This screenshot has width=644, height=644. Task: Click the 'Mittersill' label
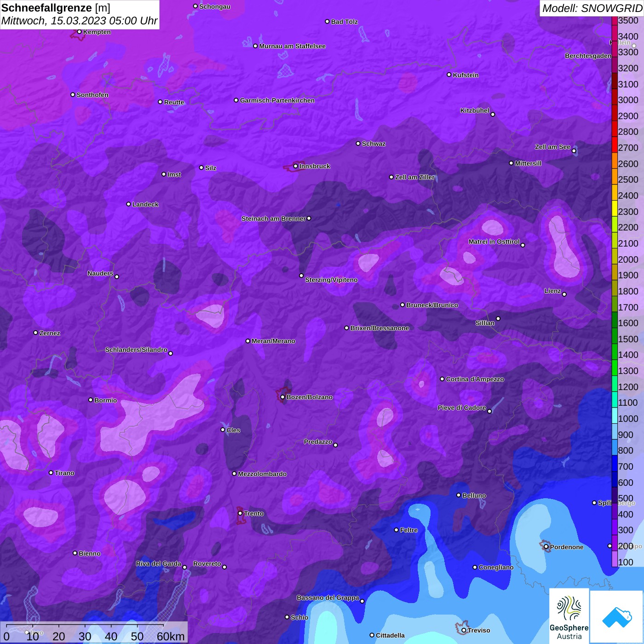[528, 163]
